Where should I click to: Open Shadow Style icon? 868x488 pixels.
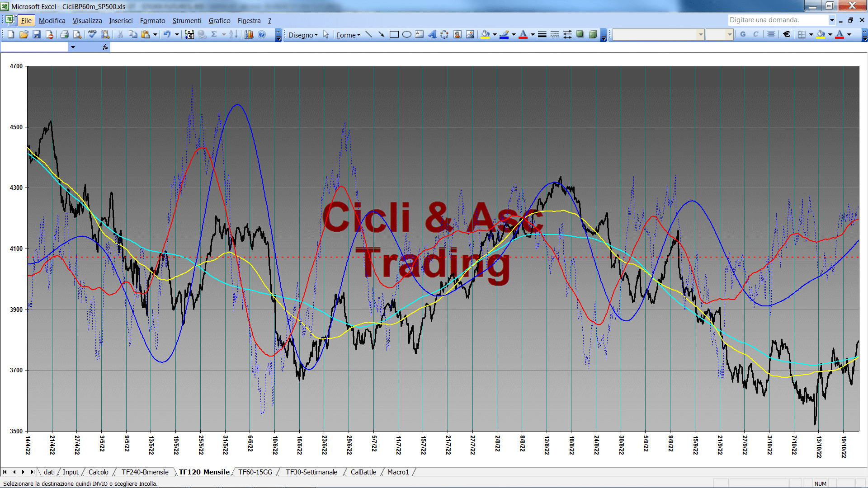(580, 34)
